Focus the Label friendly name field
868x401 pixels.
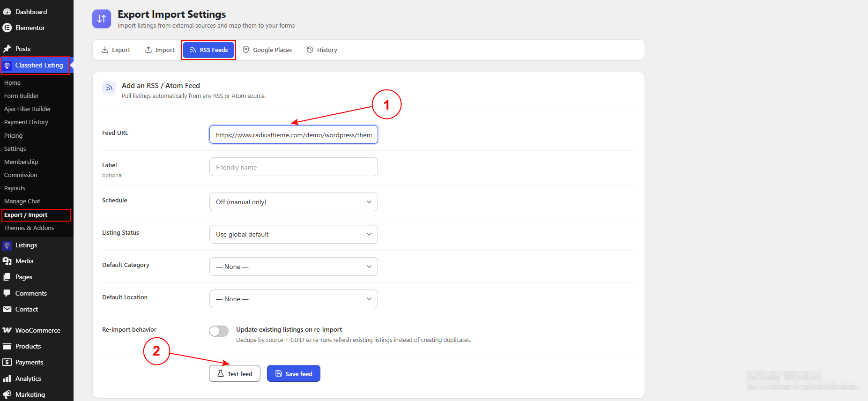point(294,167)
